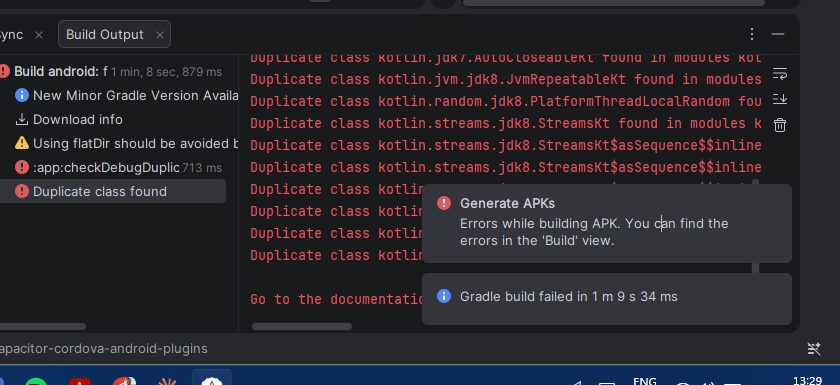Click the build tree horizontal scrollbar
The width and height of the screenshot is (840, 385).
tap(43, 326)
